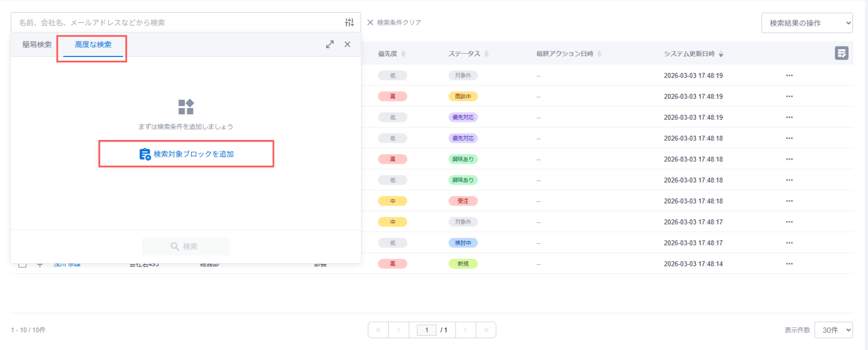Open the column settings table icon
The width and height of the screenshot is (868, 350).
point(841,53)
